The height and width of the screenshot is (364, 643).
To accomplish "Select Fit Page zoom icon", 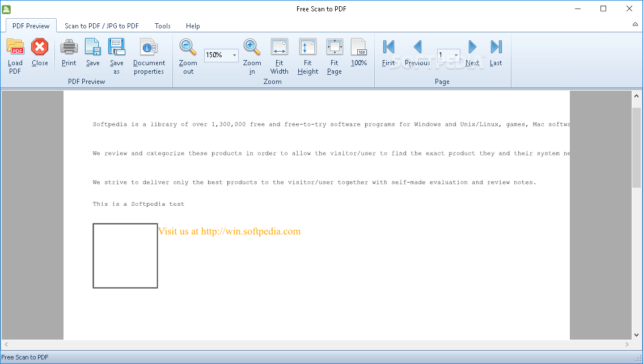I will click(334, 46).
